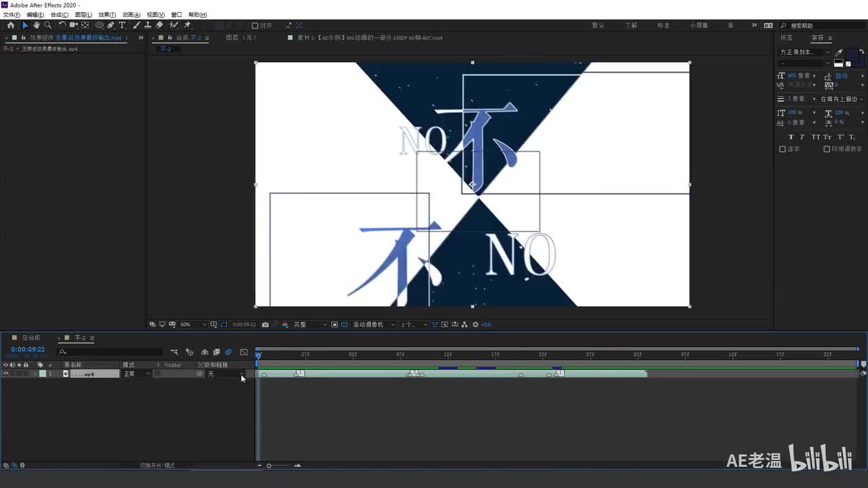Select the Eraser tool
The height and width of the screenshot is (488, 868).
[x=159, y=25]
